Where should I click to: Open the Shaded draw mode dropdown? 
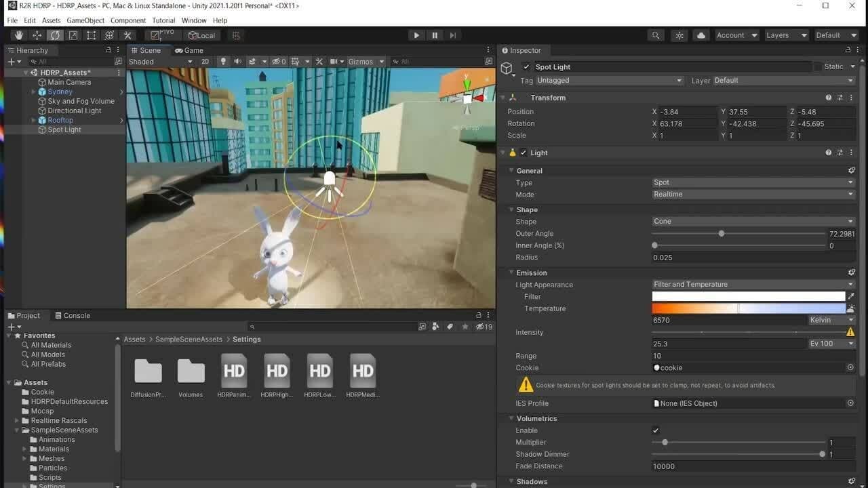click(161, 62)
